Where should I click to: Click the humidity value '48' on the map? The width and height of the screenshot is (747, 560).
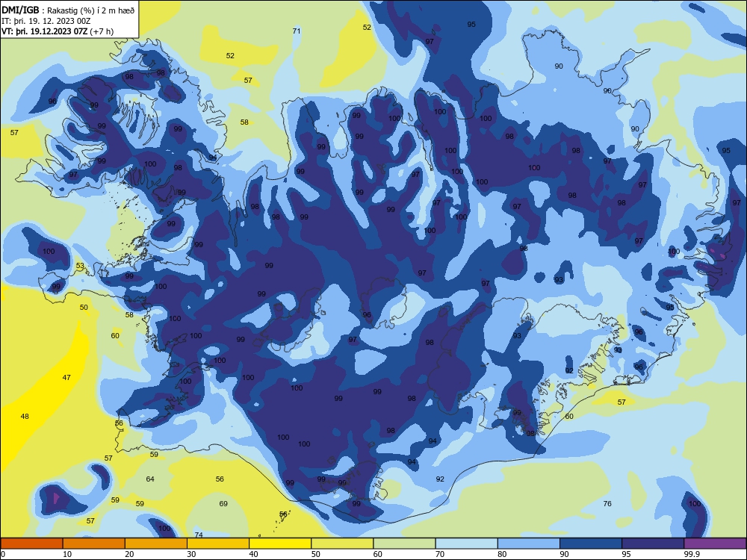(x=25, y=417)
